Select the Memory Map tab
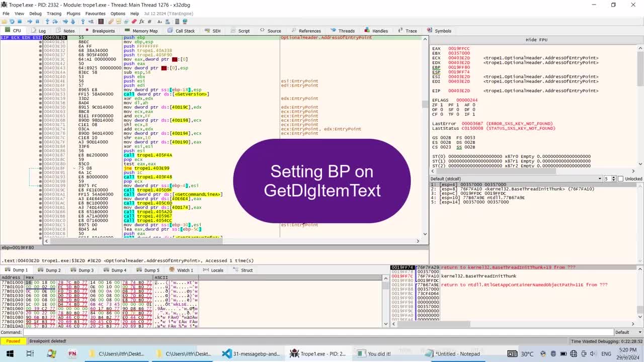644x362 pixels. (141, 31)
